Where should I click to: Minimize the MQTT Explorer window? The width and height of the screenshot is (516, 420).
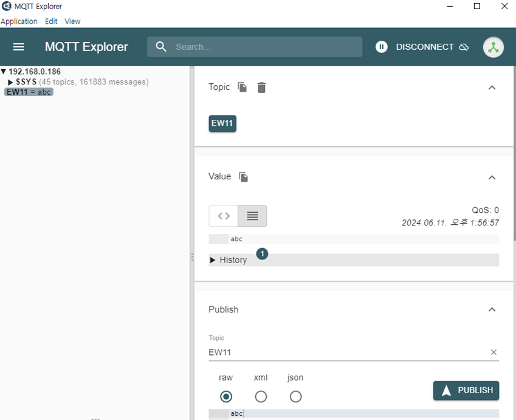pyautogui.click(x=450, y=6)
